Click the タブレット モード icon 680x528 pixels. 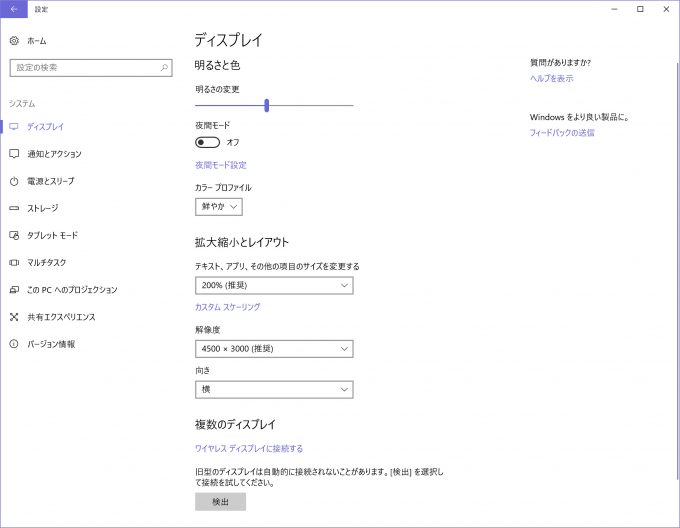point(14,235)
